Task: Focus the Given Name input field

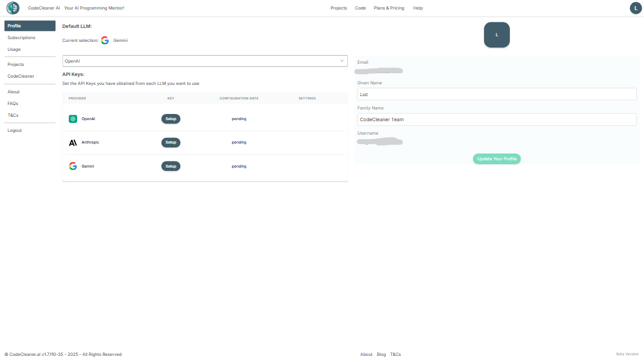Action: 496,94
